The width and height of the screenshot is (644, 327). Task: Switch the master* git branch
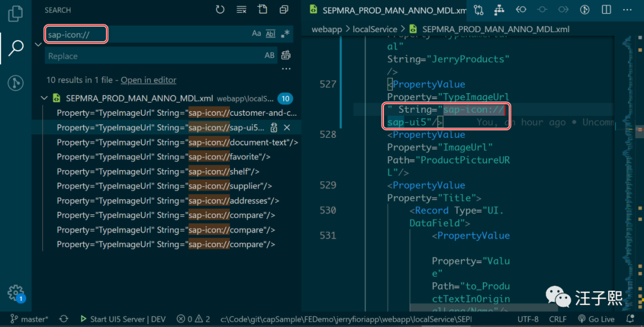[x=29, y=319]
